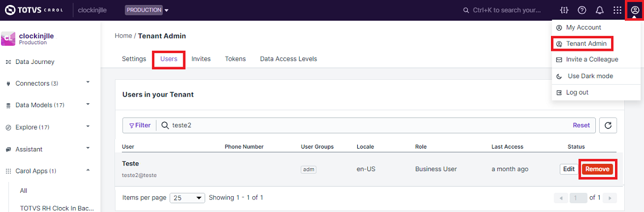Expand the Assistant sidebar section
The width and height of the screenshot is (644, 212).
[x=88, y=148]
